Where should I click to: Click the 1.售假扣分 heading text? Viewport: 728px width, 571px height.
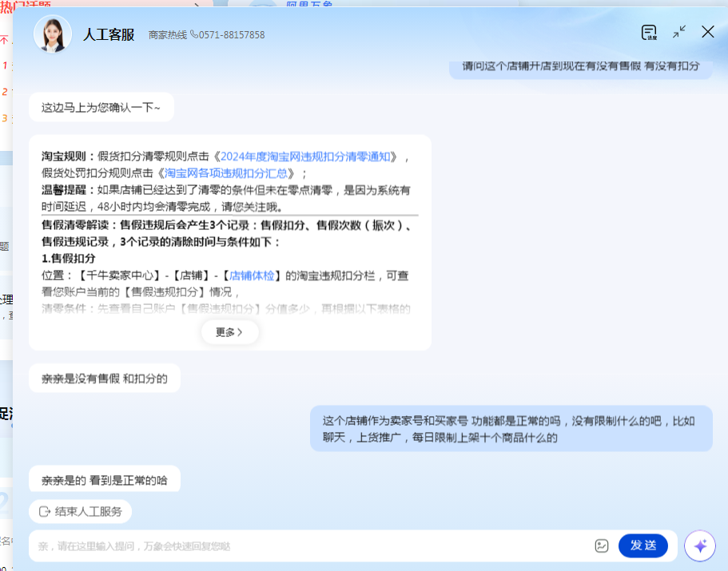[x=69, y=259]
